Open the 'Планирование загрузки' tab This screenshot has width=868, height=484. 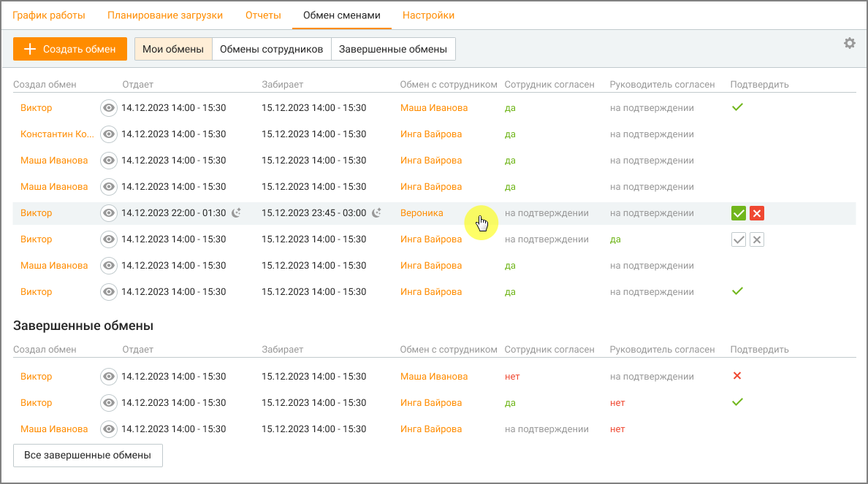pyautogui.click(x=165, y=15)
